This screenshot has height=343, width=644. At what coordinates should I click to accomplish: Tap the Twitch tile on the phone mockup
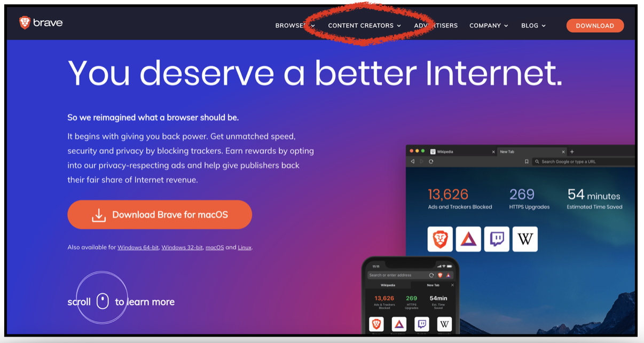pyautogui.click(x=422, y=324)
